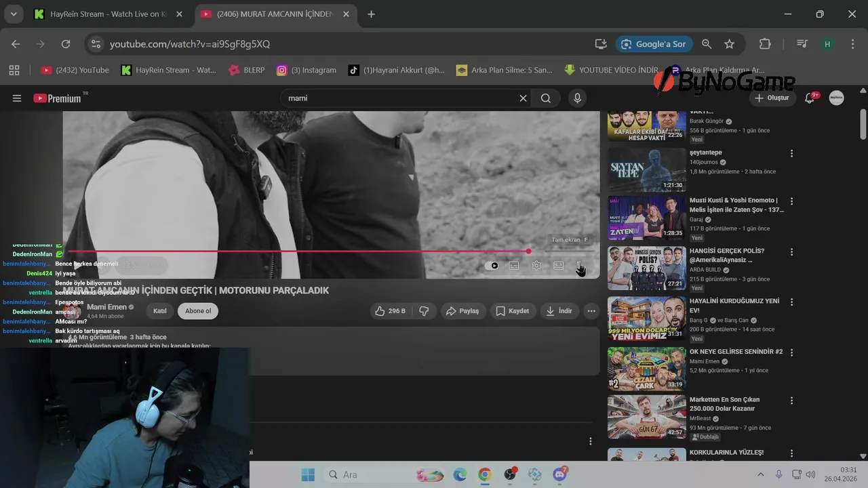
Task: Click the Katıl join button
Action: 160,311
